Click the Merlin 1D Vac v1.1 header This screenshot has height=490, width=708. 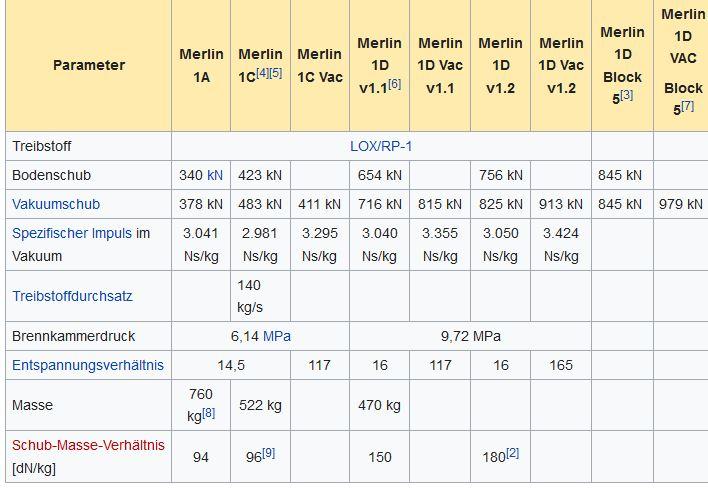(x=440, y=65)
